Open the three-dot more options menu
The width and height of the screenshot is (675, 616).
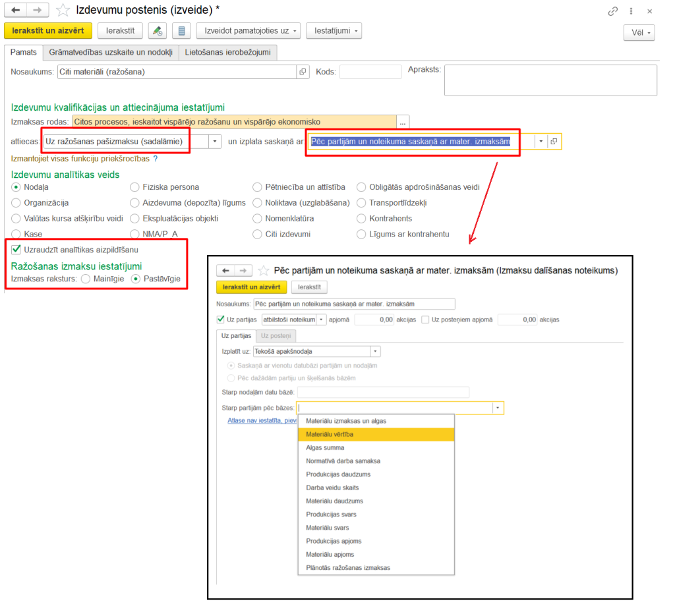[631, 11]
